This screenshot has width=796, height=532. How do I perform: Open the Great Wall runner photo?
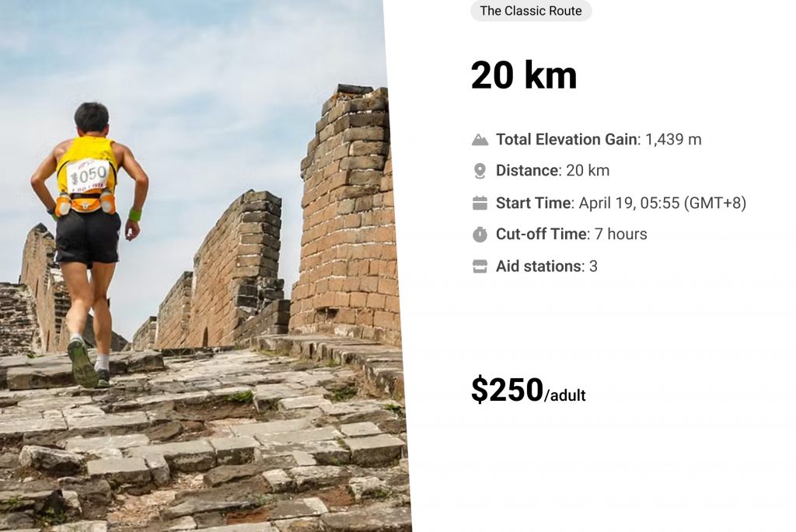pyautogui.click(x=203, y=266)
